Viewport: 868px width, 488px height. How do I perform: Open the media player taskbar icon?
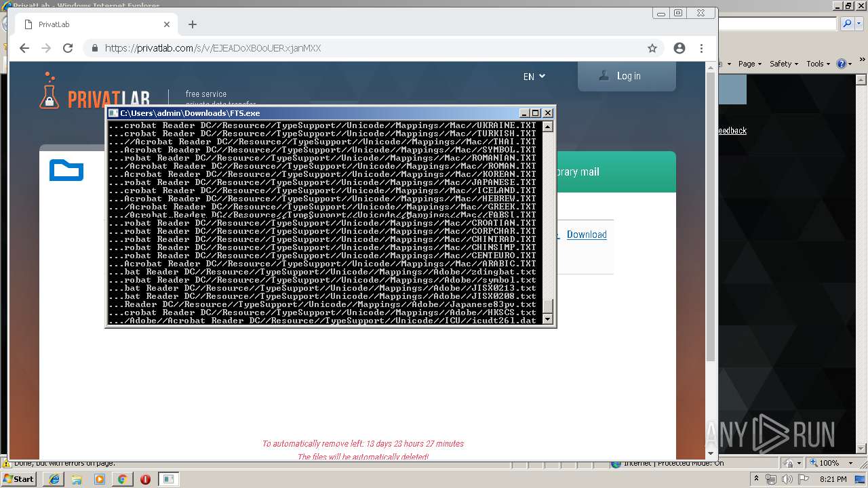pos(100,479)
